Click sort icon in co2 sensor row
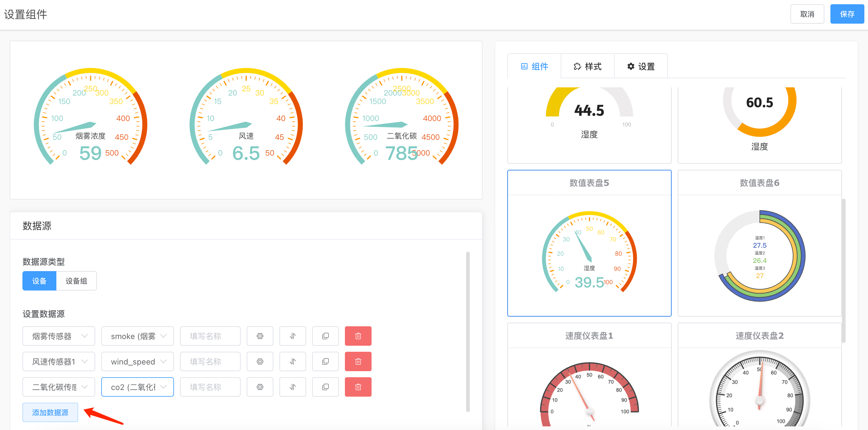The height and width of the screenshot is (430, 868). [x=292, y=387]
